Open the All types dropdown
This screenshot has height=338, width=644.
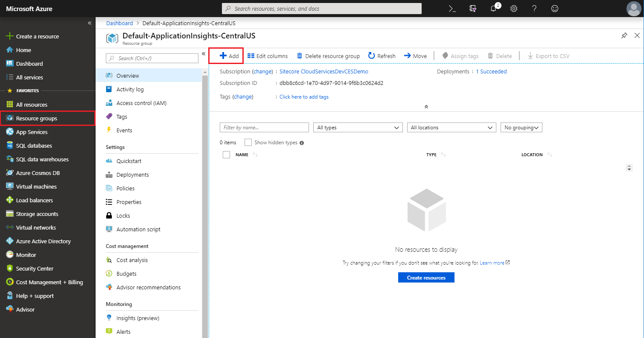[x=358, y=128]
